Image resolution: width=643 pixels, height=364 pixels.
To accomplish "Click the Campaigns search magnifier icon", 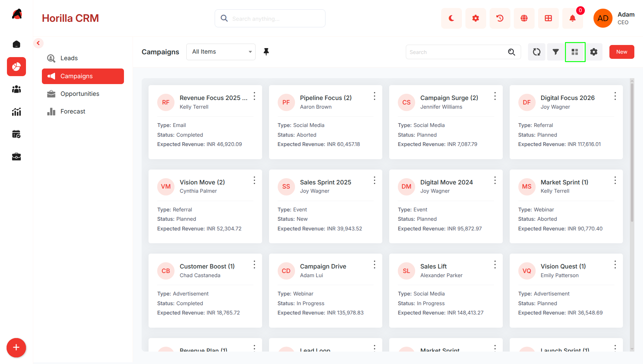I will click(x=511, y=52).
